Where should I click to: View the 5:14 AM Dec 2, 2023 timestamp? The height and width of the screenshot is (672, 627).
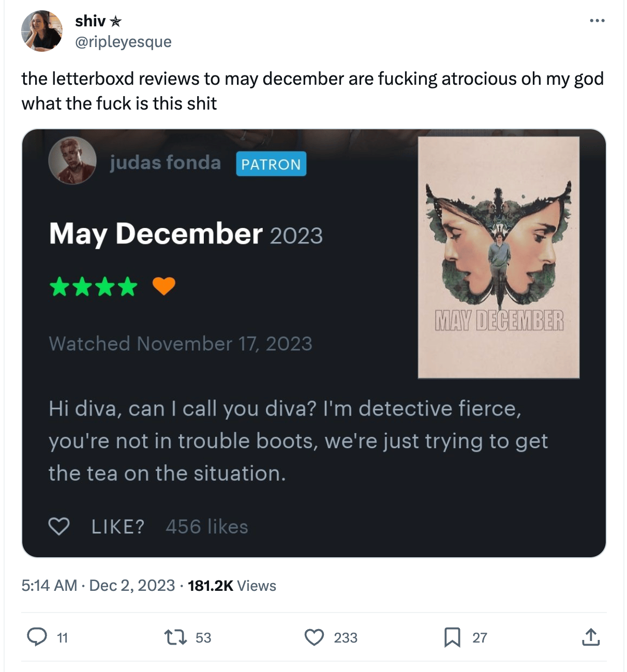[98, 586]
